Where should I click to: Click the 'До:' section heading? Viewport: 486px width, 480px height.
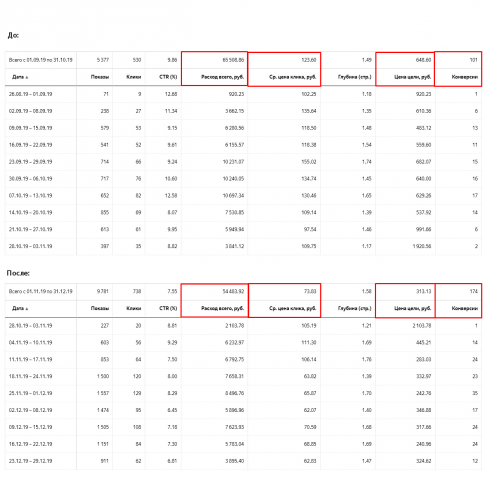(13, 35)
